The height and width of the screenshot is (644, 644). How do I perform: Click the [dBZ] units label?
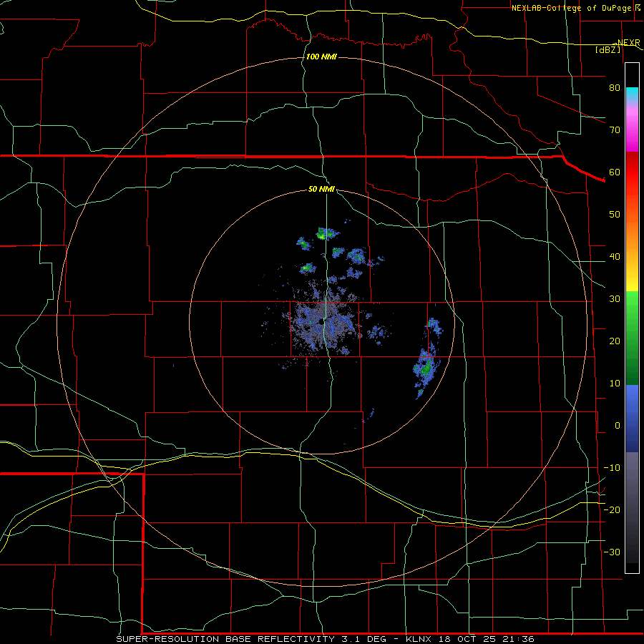point(608,49)
